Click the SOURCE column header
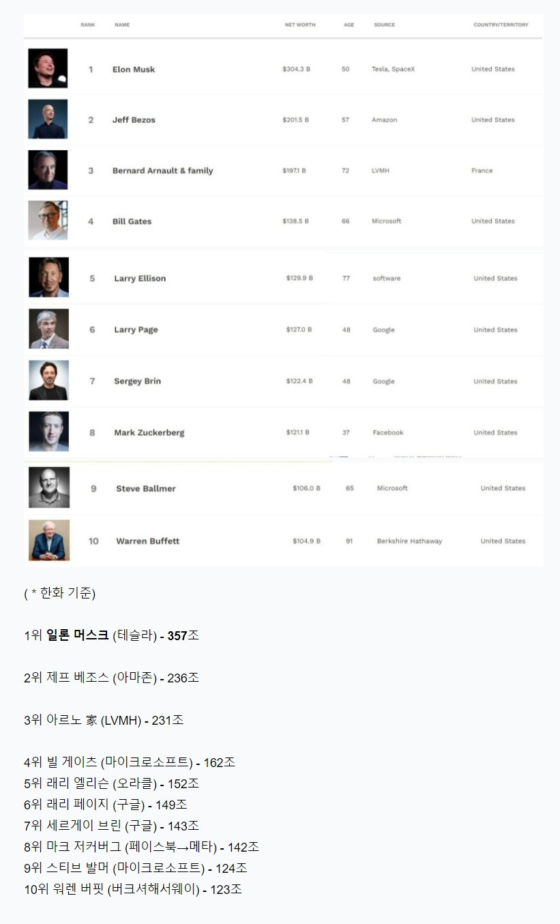This screenshot has width=560, height=924. pyautogui.click(x=384, y=25)
